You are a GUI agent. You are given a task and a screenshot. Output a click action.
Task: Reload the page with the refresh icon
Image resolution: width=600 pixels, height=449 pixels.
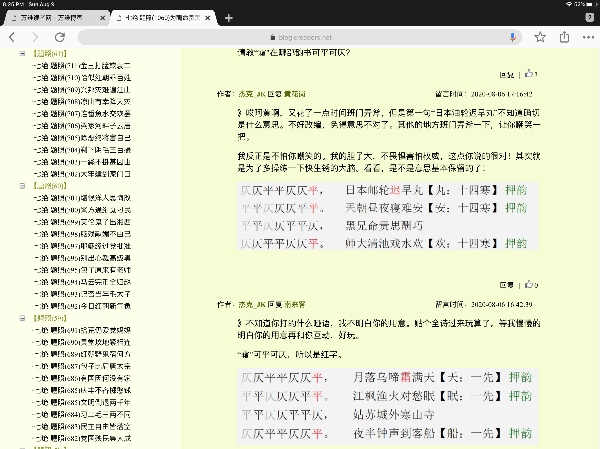point(60,37)
